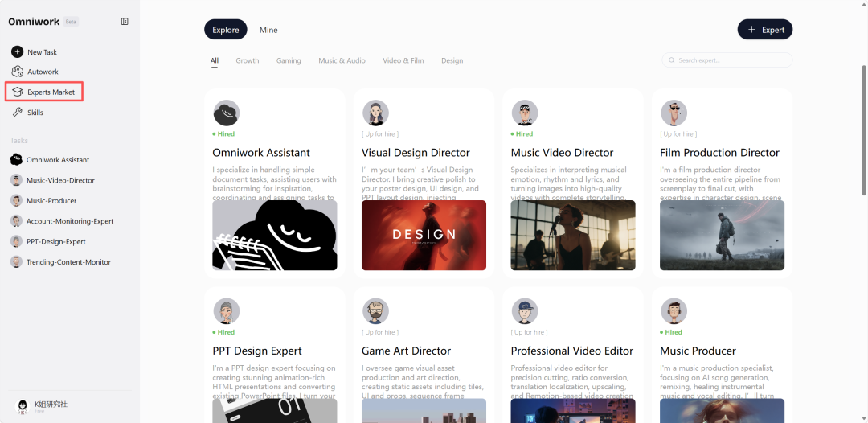Collapse the sidebar using the panel icon
Viewport: 868px width, 423px height.
point(125,22)
